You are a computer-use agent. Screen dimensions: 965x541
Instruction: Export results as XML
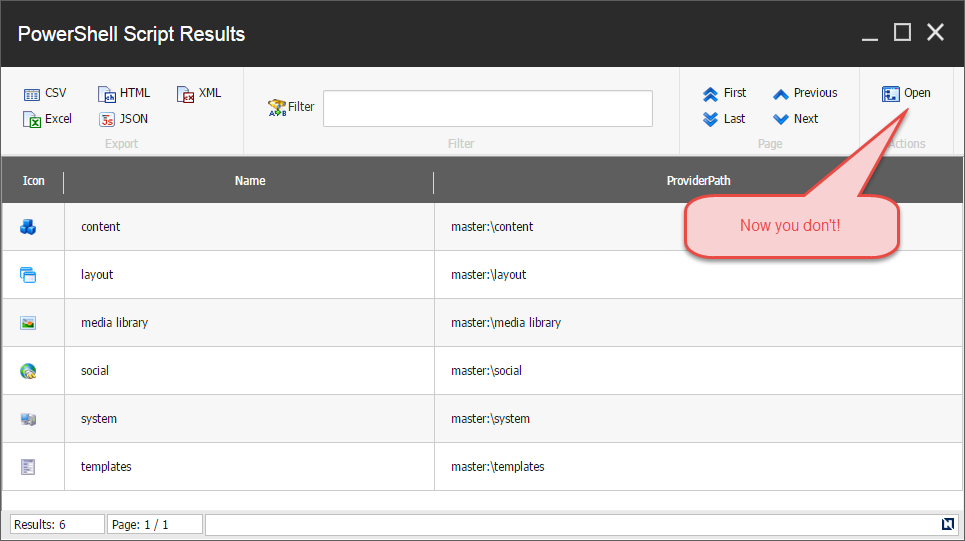click(199, 93)
